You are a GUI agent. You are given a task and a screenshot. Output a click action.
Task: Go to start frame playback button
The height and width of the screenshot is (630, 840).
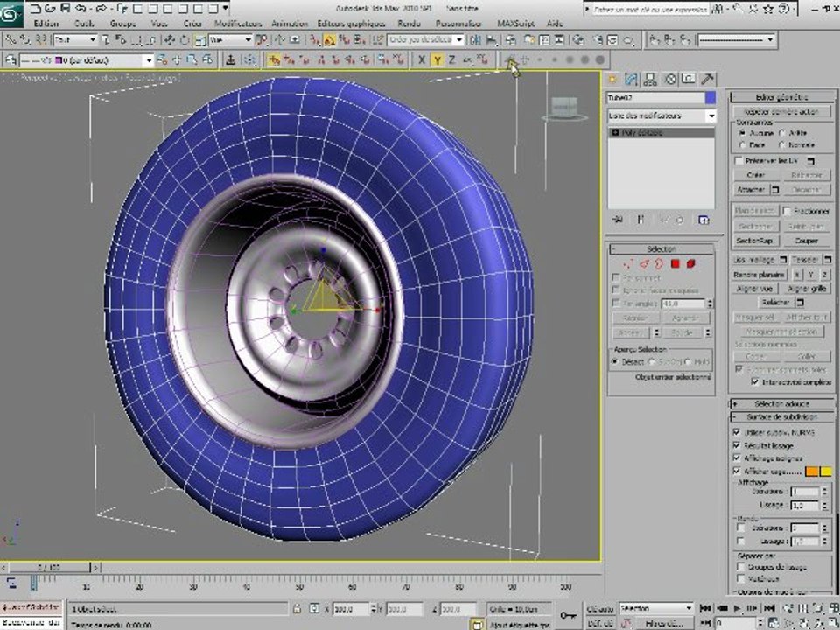705,608
